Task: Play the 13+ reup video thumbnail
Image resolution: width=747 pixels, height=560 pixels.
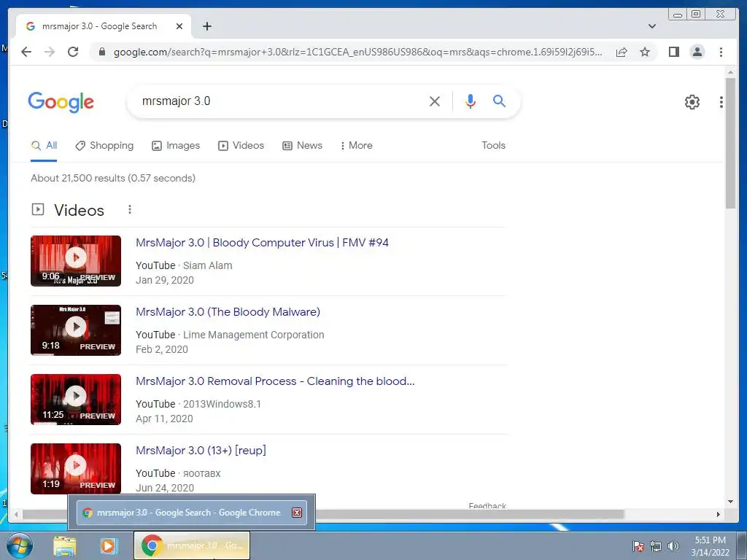Action: coord(76,469)
